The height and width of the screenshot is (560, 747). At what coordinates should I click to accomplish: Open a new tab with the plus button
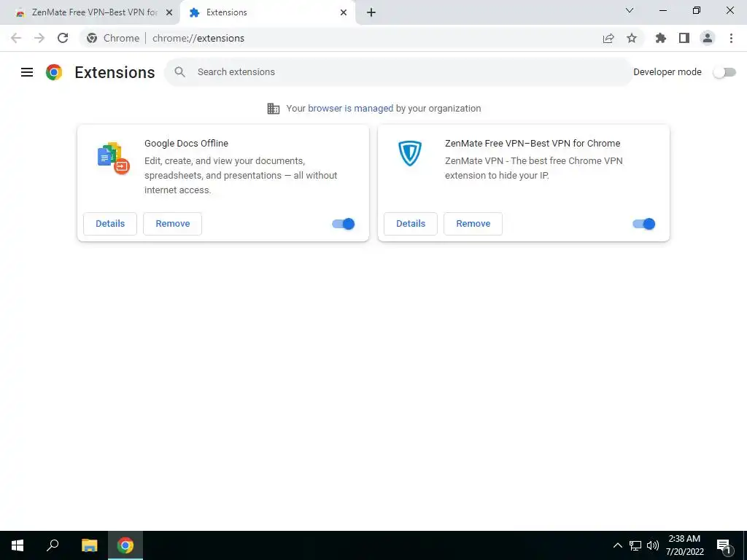[x=371, y=12]
